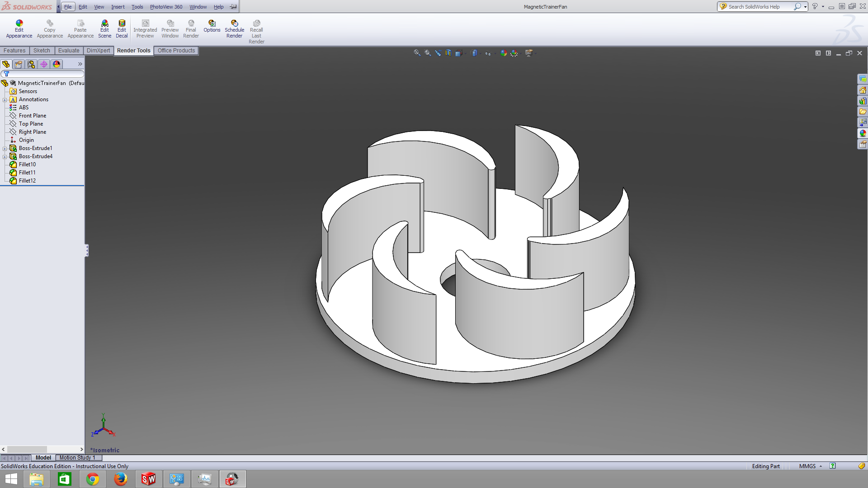Click Schedule Render
868x488 pixels.
click(x=234, y=29)
